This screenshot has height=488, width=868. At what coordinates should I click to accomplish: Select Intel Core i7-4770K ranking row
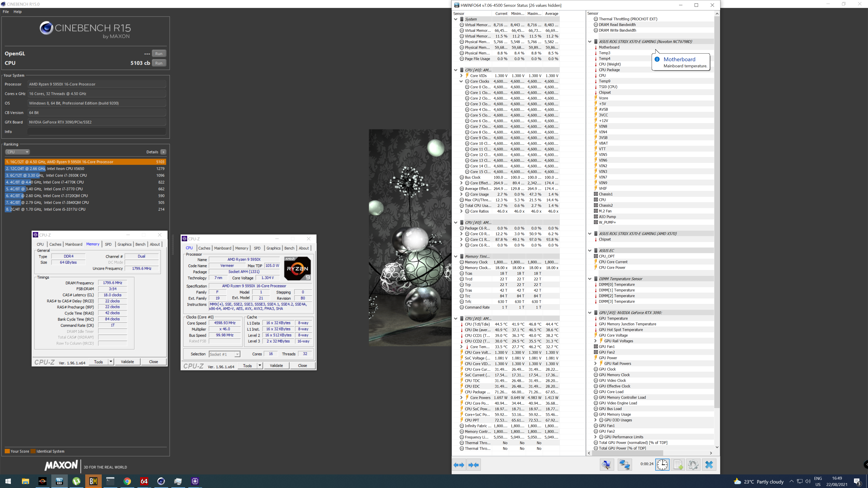[x=85, y=182]
